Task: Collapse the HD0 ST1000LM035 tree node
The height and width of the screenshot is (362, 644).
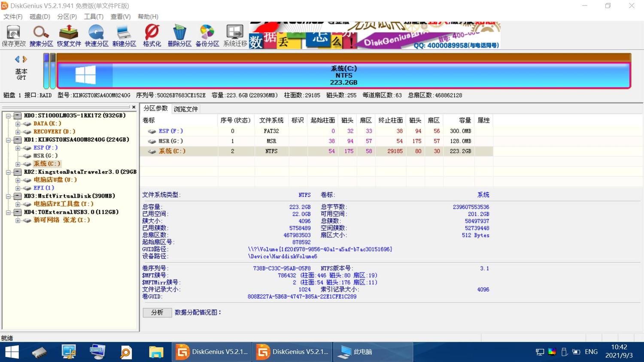Action: (8, 115)
